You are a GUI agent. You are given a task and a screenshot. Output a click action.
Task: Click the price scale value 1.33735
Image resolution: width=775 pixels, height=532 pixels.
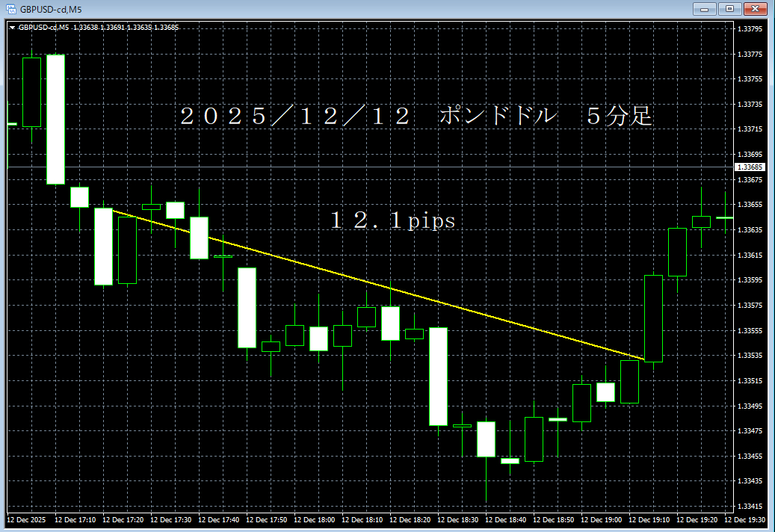[x=750, y=104]
